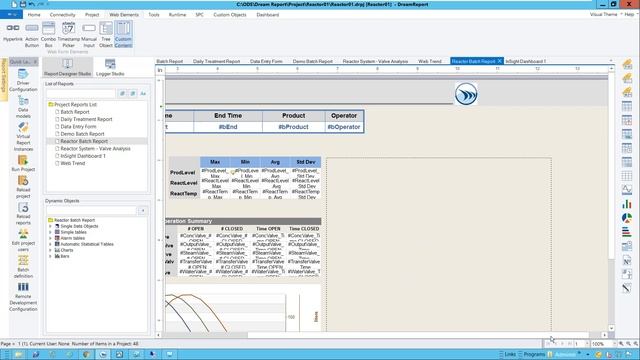Switch to the Daily Treatment Report document tab
The image size is (640, 360).
[x=216, y=61]
